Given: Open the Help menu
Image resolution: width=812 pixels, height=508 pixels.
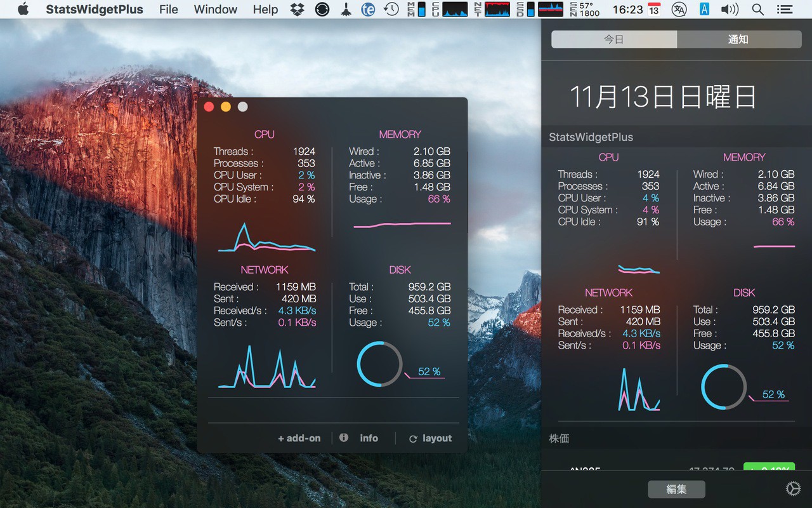Looking at the screenshot, I should coord(265,10).
